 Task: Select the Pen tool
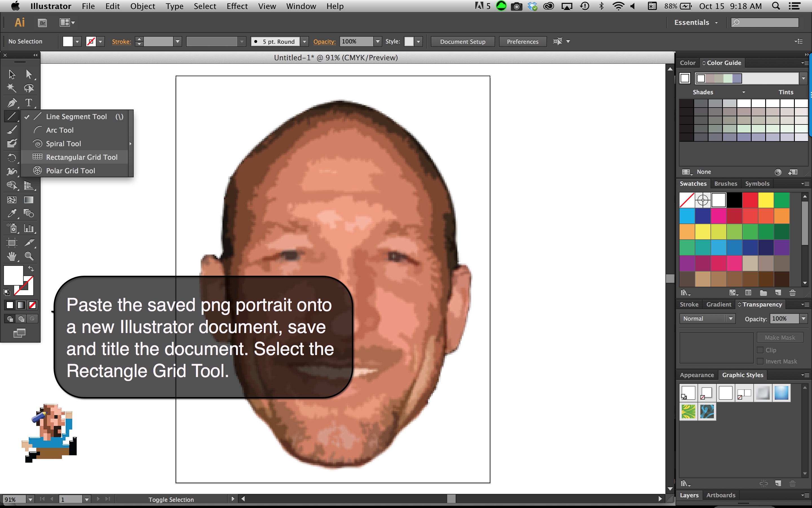tap(12, 102)
